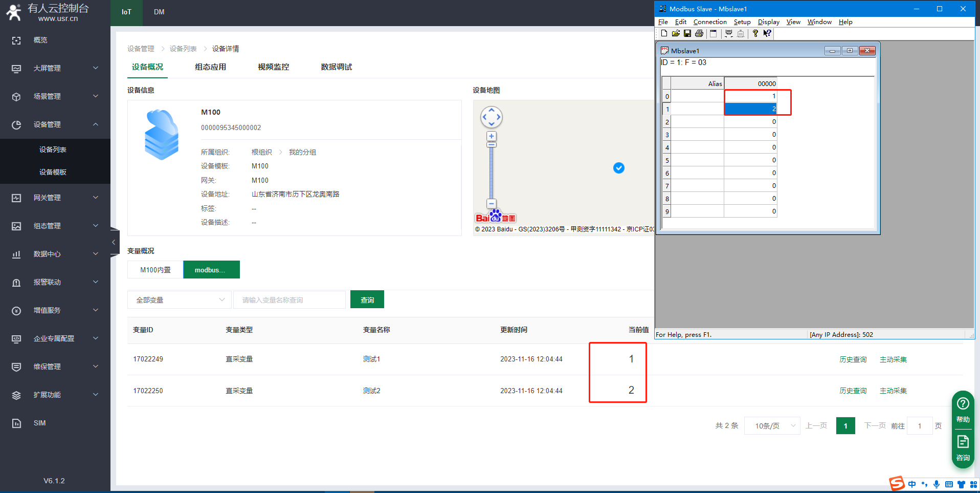
Task: Click the New document icon in Modbus Slave toolbar
Action: pos(664,34)
